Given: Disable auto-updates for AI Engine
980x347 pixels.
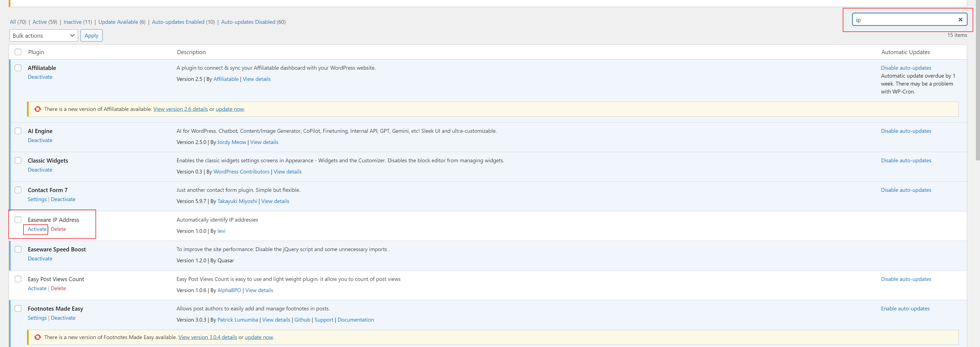Looking at the screenshot, I should click(x=906, y=131).
